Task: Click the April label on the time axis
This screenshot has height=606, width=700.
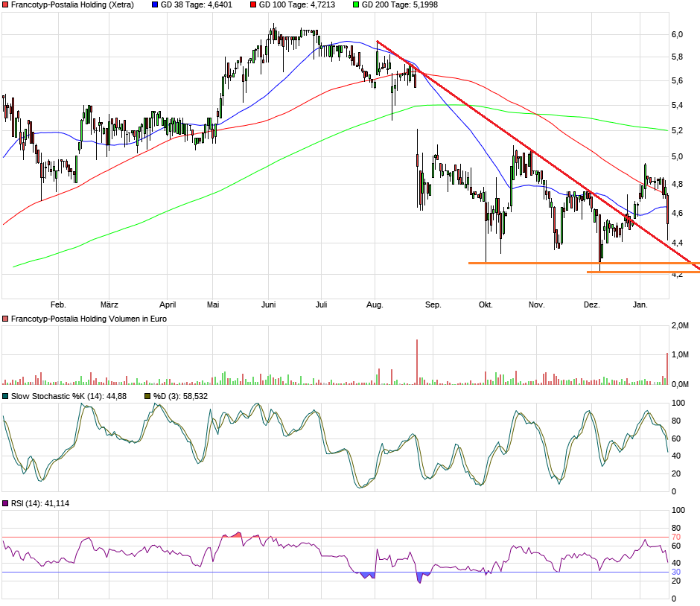Action: point(168,304)
